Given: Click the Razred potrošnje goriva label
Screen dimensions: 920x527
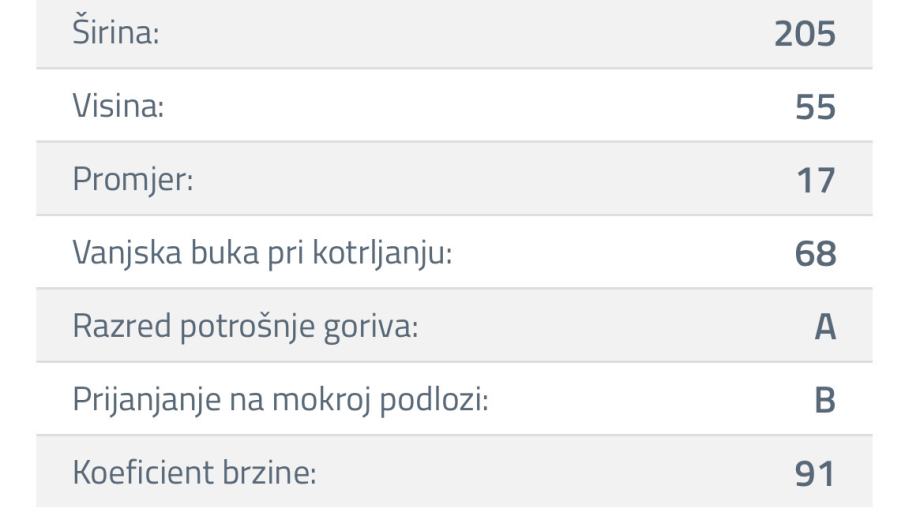Looking at the screenshot, I should pos(245,326).
